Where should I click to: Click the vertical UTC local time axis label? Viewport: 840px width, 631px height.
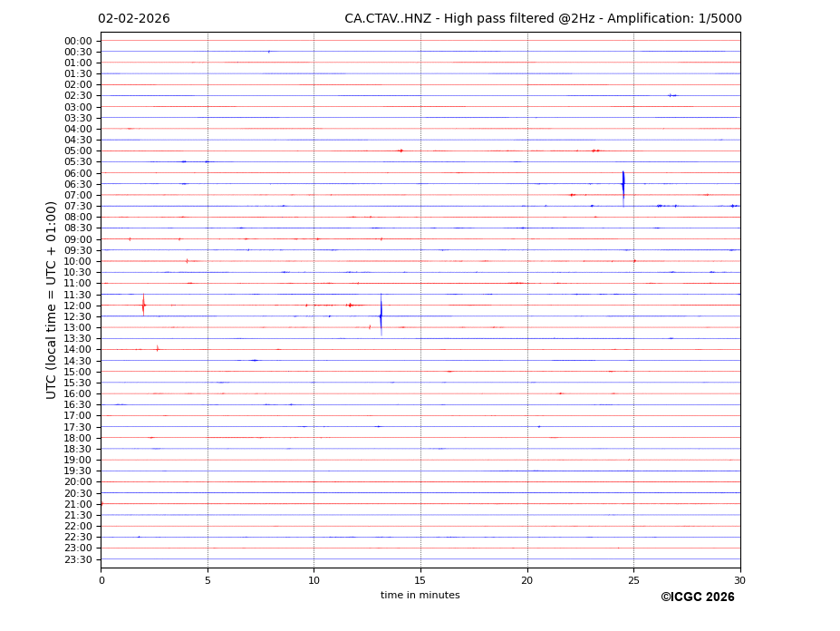[52, 299]
